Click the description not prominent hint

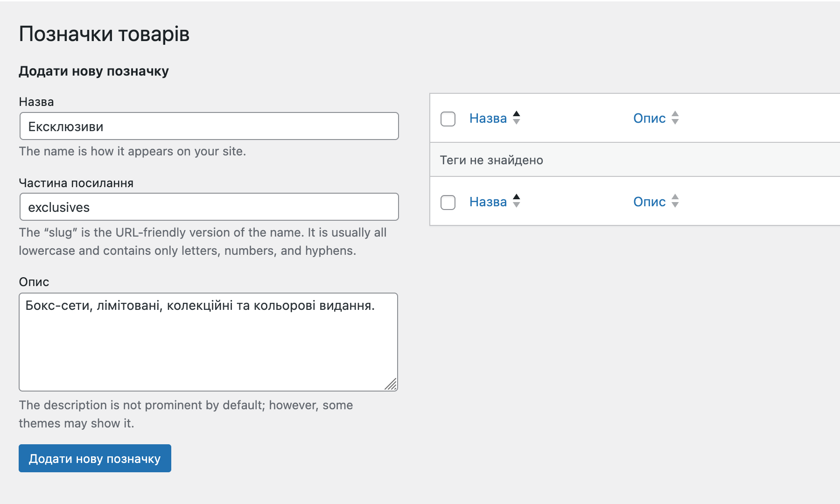(x=186, y=414)
